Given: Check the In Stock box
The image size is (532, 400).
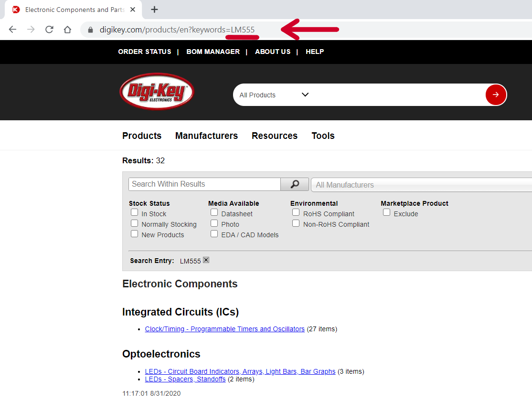Looking at the screenshot, I should (x=134, y=212).
